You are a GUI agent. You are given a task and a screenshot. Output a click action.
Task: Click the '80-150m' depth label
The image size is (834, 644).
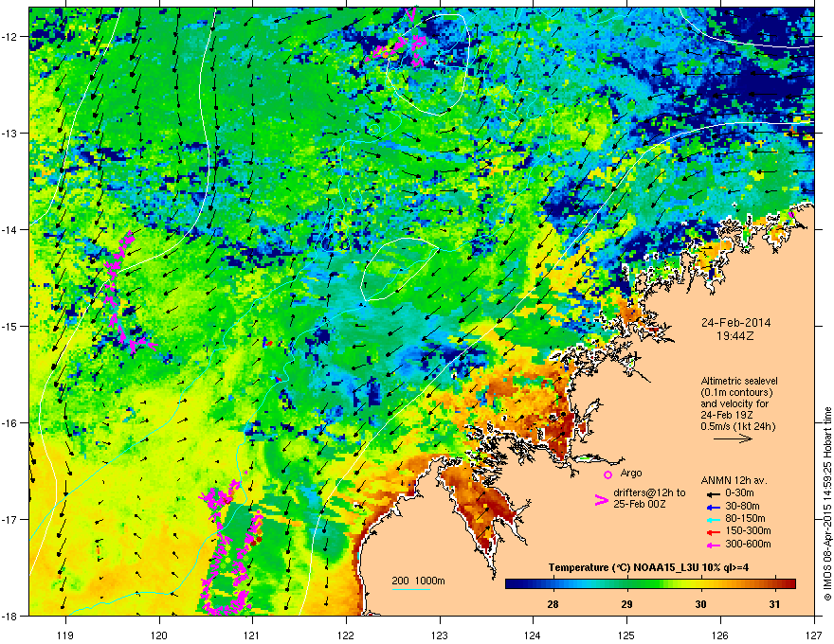(x=745, y=518)
